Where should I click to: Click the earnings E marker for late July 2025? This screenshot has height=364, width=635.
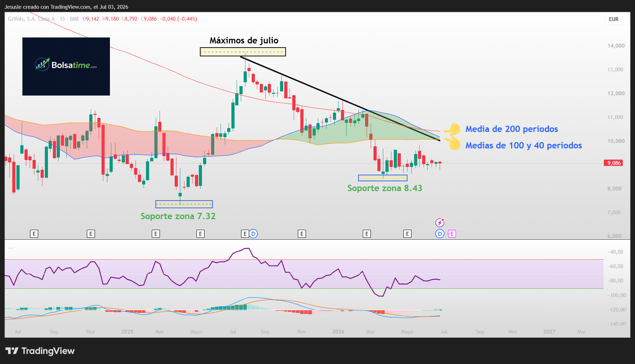(245, 234)
